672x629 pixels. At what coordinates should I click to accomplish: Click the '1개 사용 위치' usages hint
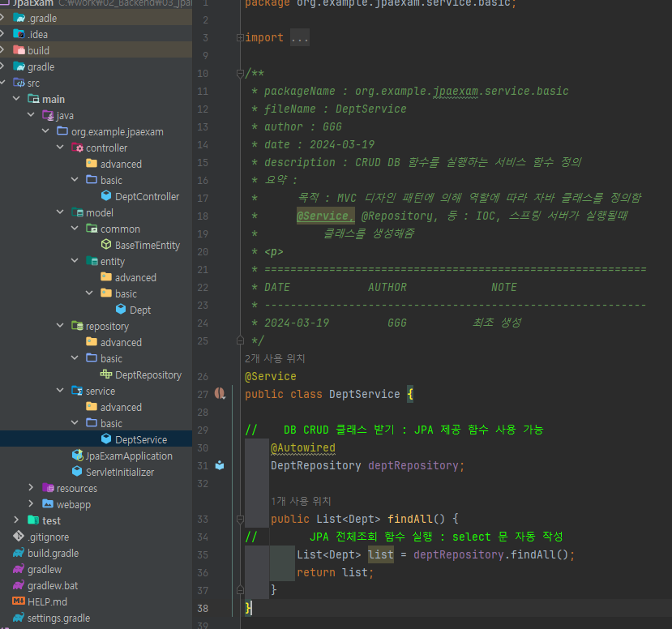pos(301,501)
